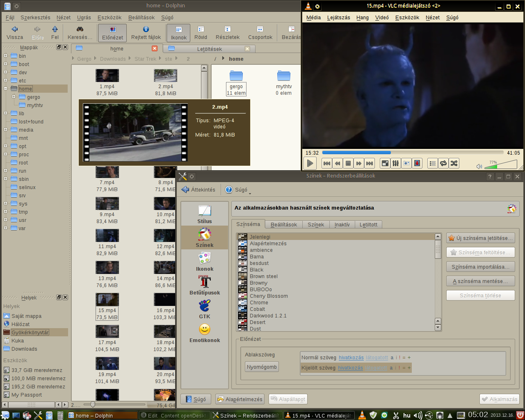The width and height of the screenshot is (525, 420).
Task: Select the 1.mp4 video thumbnail
Action: tap(107, 76)
